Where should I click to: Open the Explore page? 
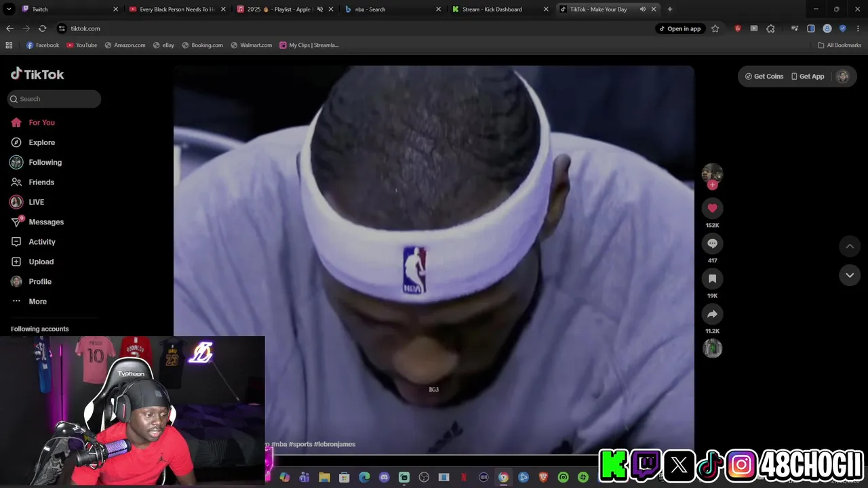pos(33,142)
